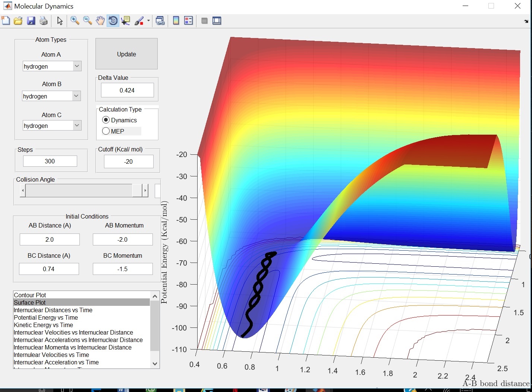This screenshot has height=392, width=532.
Task: Toggle the Rotate 3D tool
Action: 113,21
